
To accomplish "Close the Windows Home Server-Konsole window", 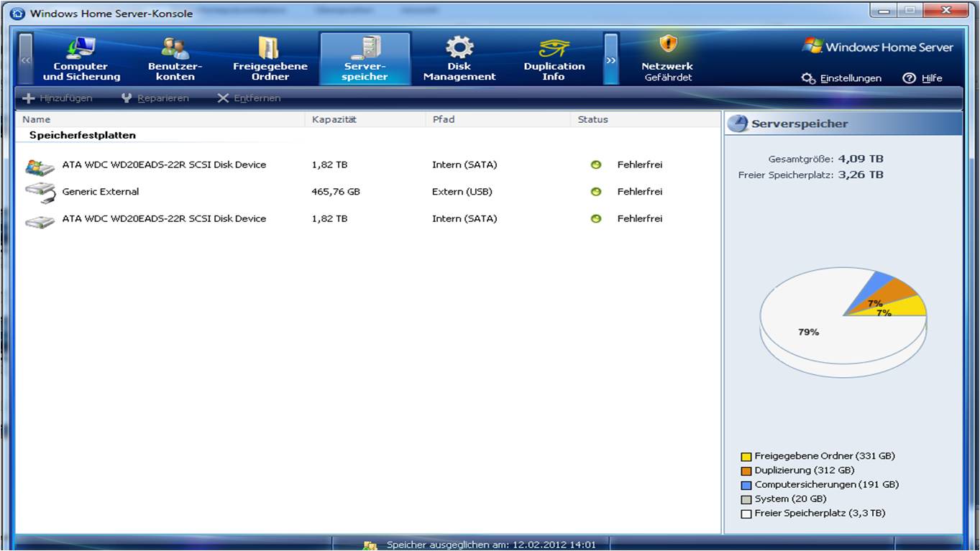I will point(947,10).
